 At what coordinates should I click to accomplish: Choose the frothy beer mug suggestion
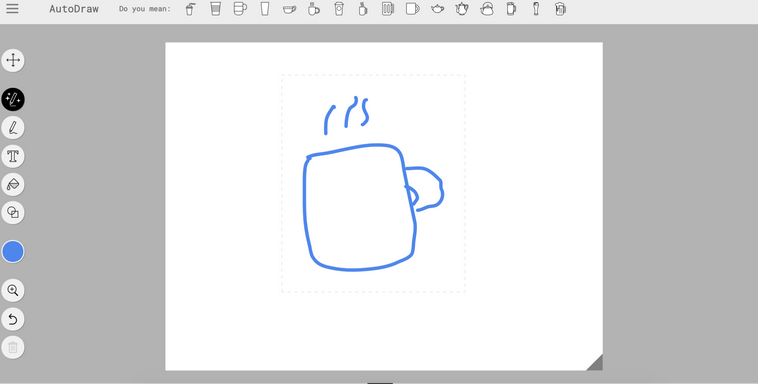pyautogui.click(x=560, y=9)
